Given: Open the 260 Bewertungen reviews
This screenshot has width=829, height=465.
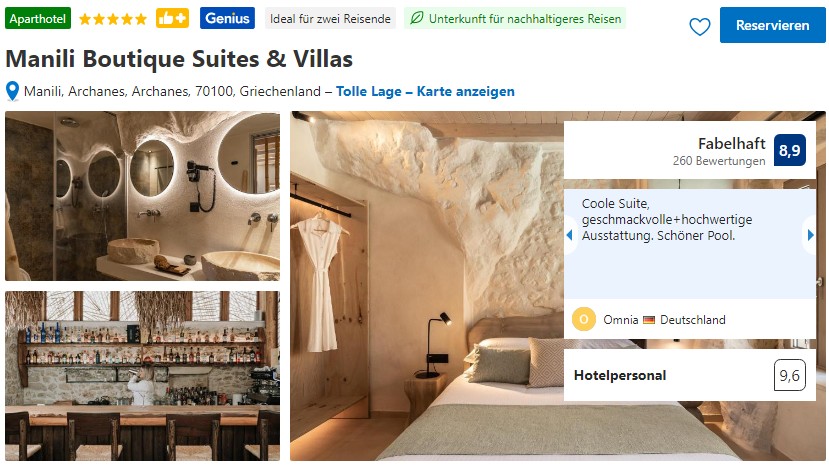Looking at the screenshot, I should point(719,161).
